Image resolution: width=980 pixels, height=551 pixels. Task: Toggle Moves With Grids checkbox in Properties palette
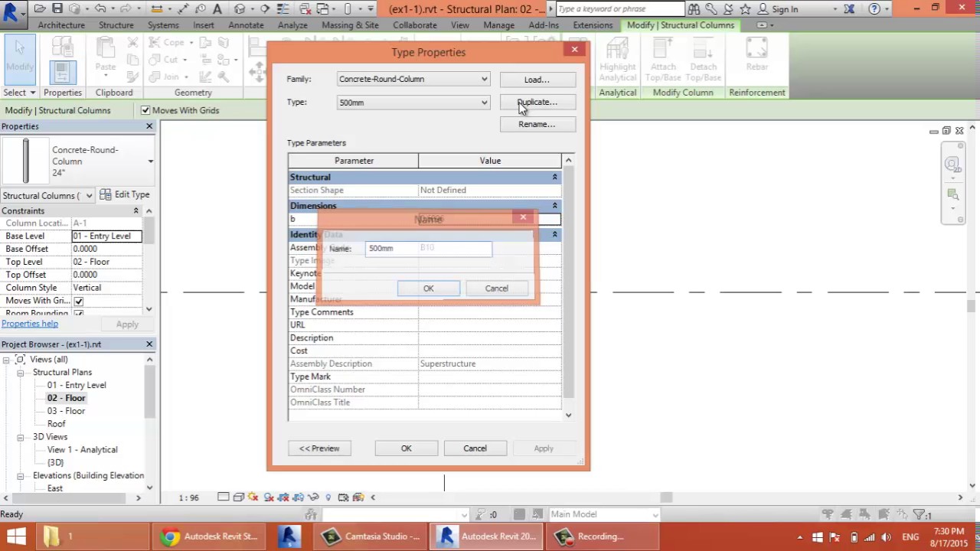coord(78,301)
